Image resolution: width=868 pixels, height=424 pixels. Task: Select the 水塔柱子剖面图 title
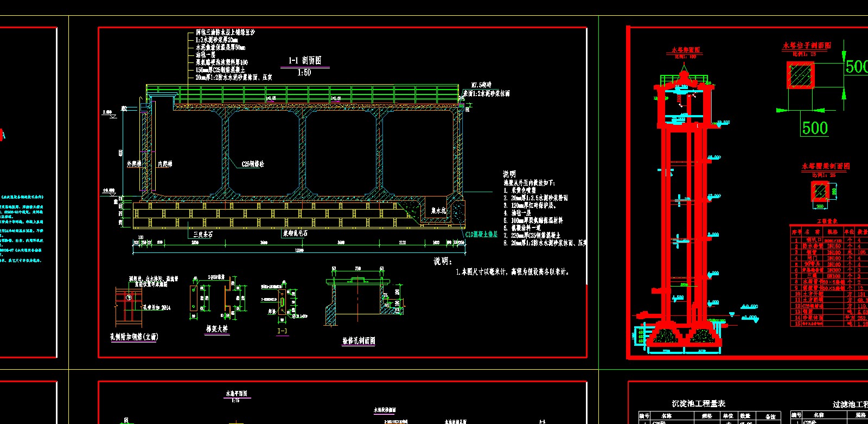[x=806, y=46]
